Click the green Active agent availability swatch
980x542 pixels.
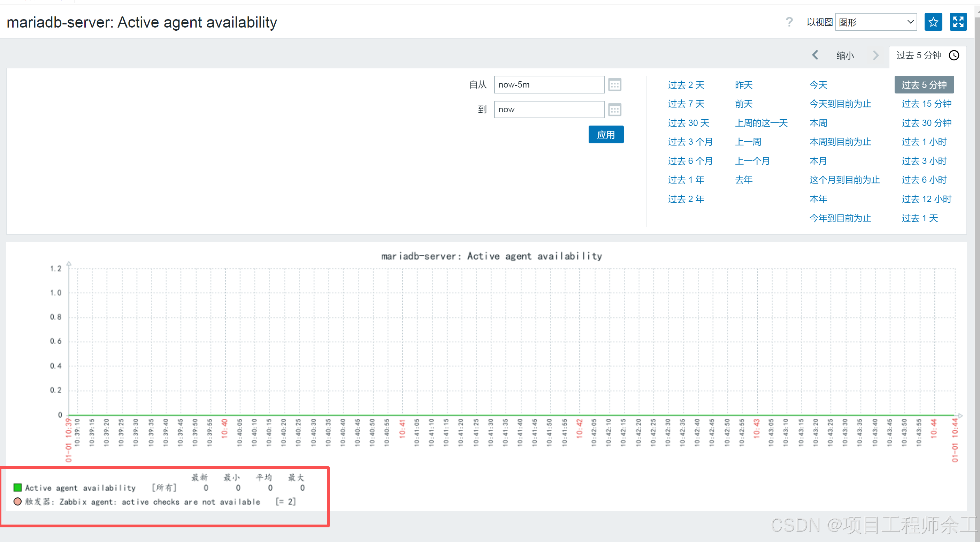point(17,488)
